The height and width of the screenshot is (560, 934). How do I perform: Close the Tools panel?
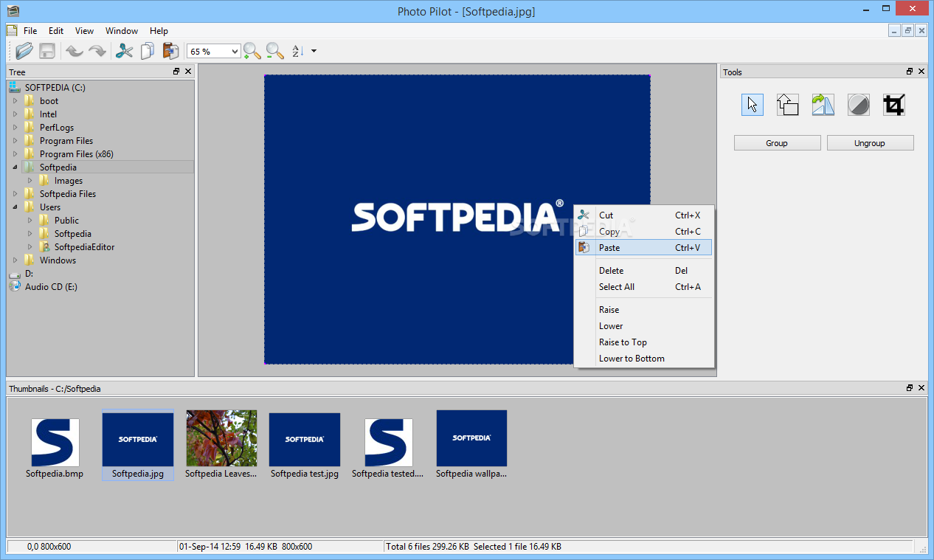[x=921, y=72]
